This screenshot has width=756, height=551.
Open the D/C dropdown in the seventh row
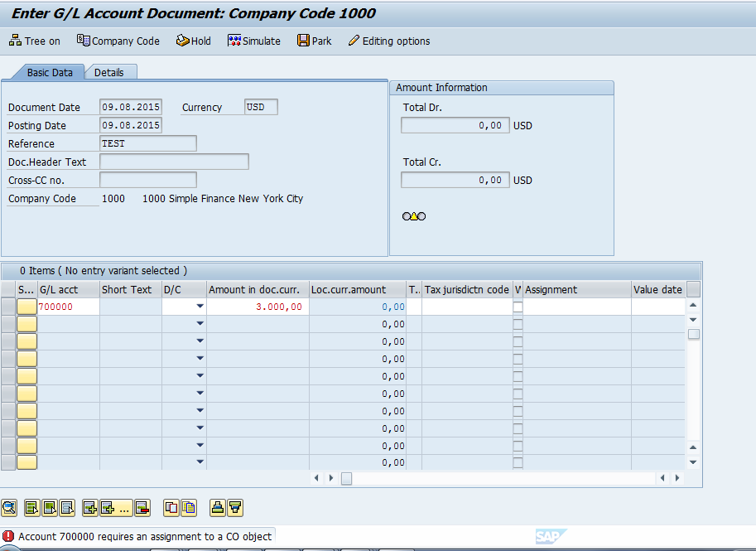(x=200, y=411)
